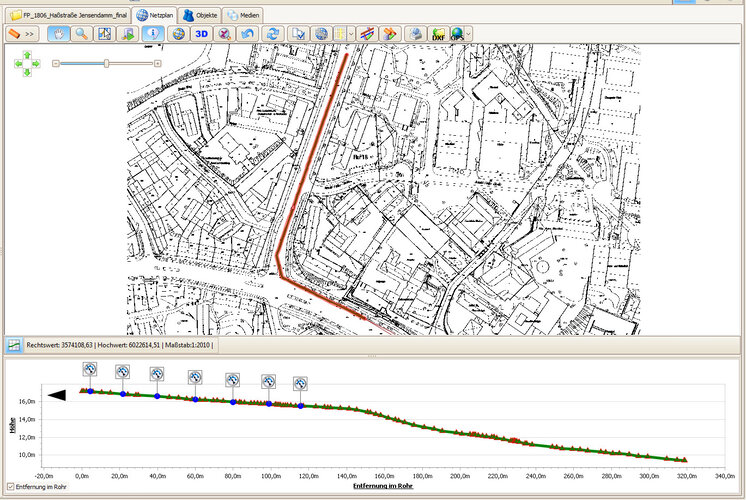Screen dimensions: 746x500
Task: Refresh the map view
Action: tap(273, 33)
